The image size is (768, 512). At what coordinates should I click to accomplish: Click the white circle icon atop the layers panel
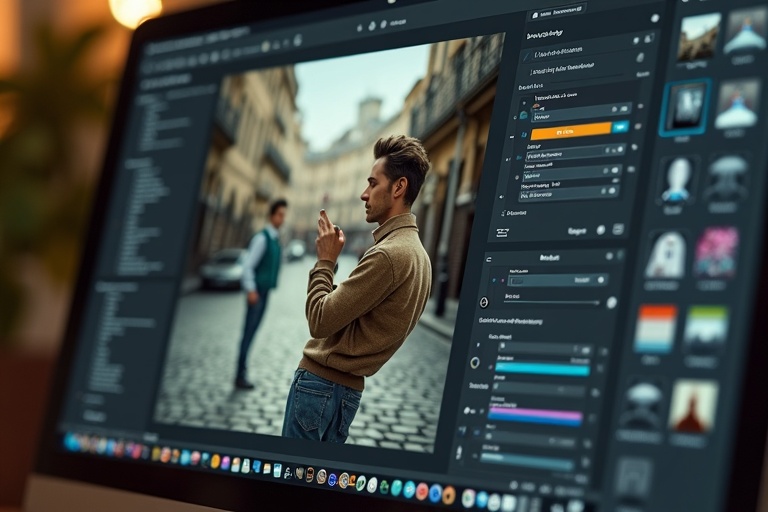click(x=655, y=17)
